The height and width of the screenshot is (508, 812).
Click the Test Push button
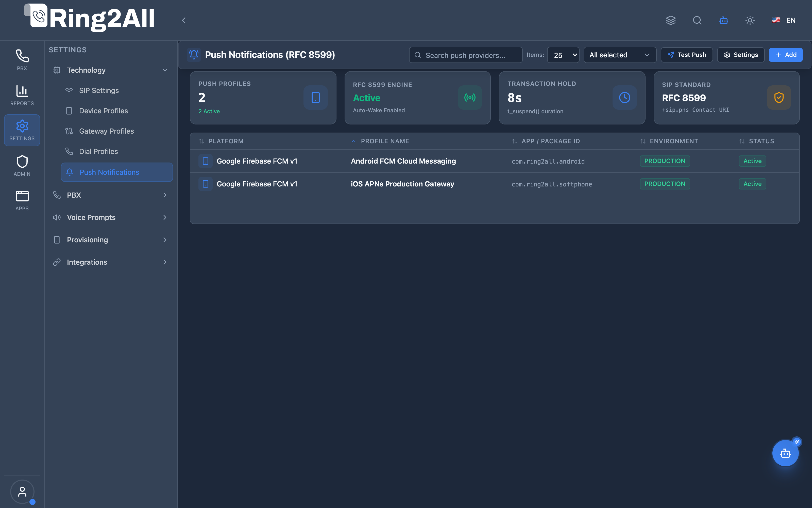tap(686, 55)
